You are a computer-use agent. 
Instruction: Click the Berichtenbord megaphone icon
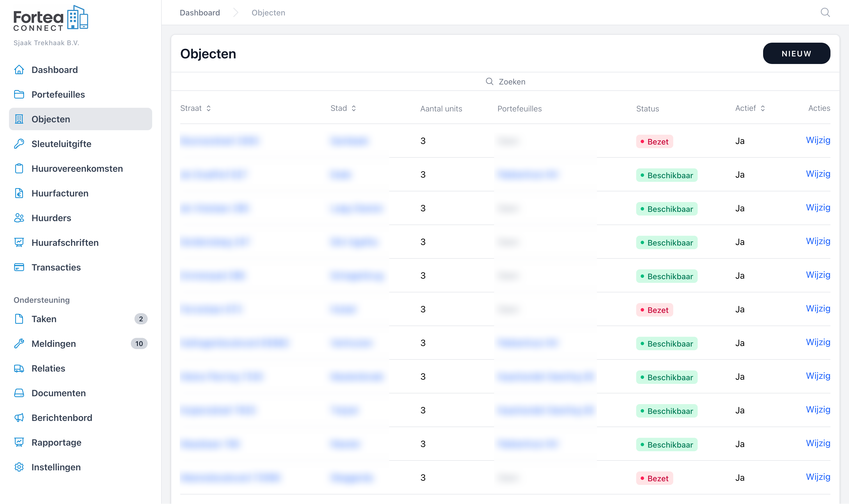click(x=19, y=418)
